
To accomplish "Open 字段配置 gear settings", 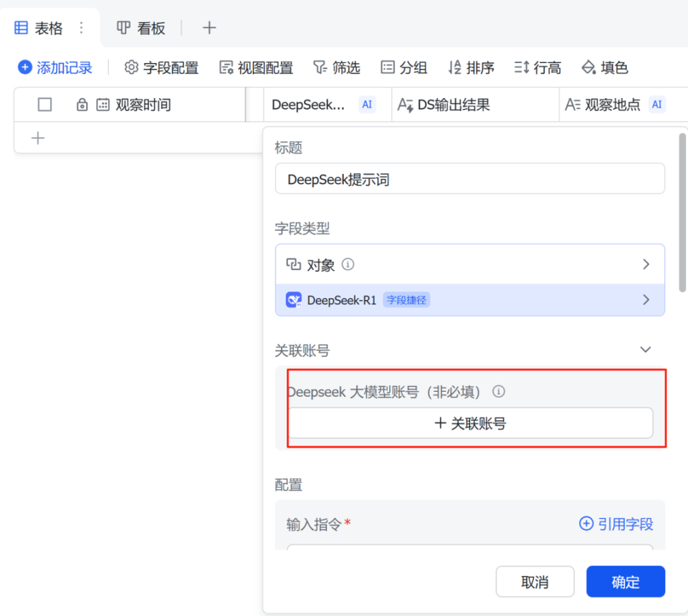I will [x=131, y=67].
